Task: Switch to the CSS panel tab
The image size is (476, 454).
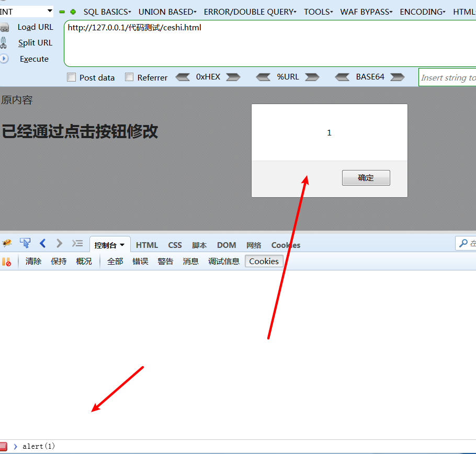Action: (175, 245)
